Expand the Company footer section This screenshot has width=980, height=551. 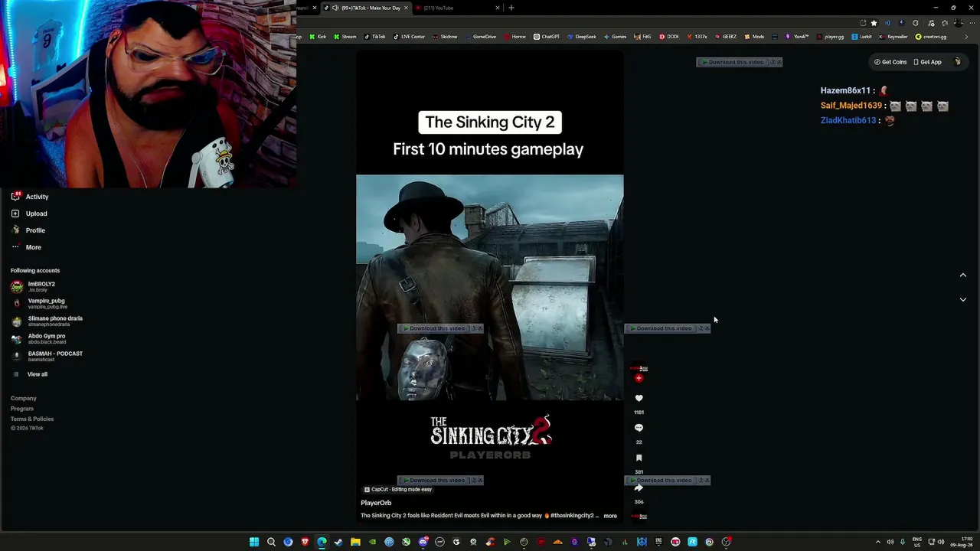(24, 398)
